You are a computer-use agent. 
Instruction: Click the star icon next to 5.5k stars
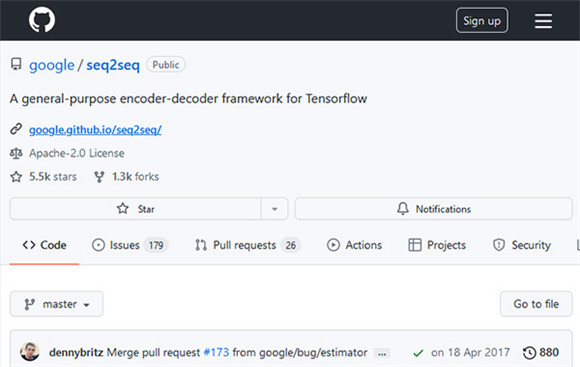pos(16,176)
